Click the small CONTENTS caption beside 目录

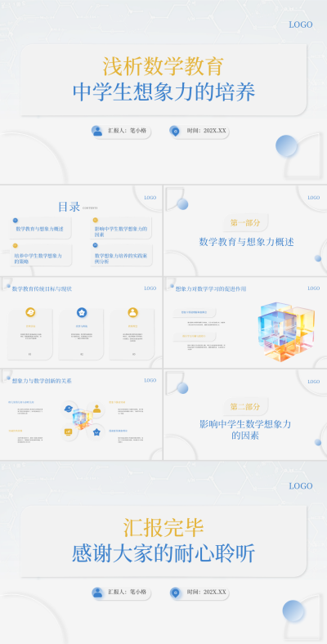[x=90, y=208]
